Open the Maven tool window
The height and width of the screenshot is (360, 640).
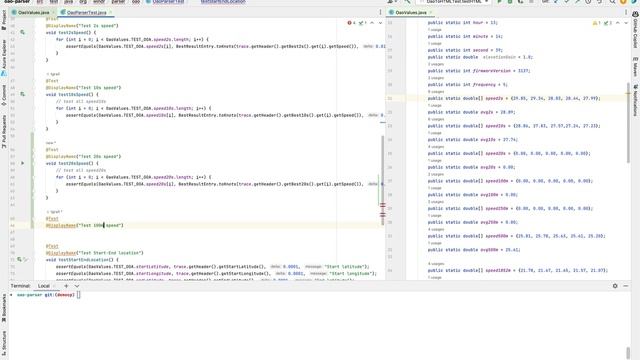636,67
